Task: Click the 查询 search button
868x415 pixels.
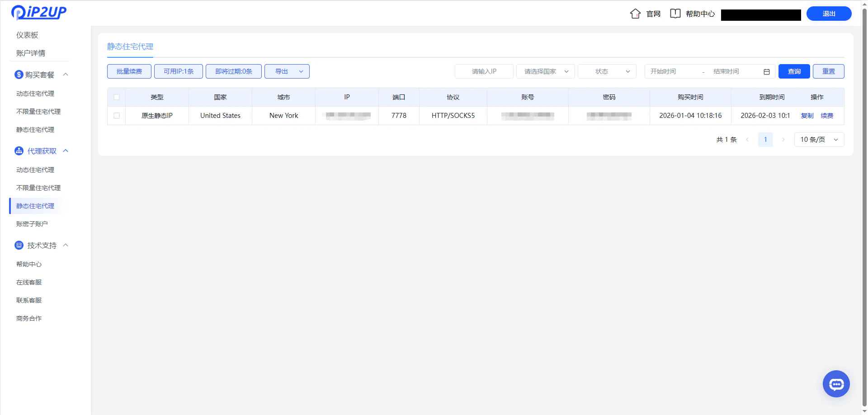Action: [x=794, y=71]
